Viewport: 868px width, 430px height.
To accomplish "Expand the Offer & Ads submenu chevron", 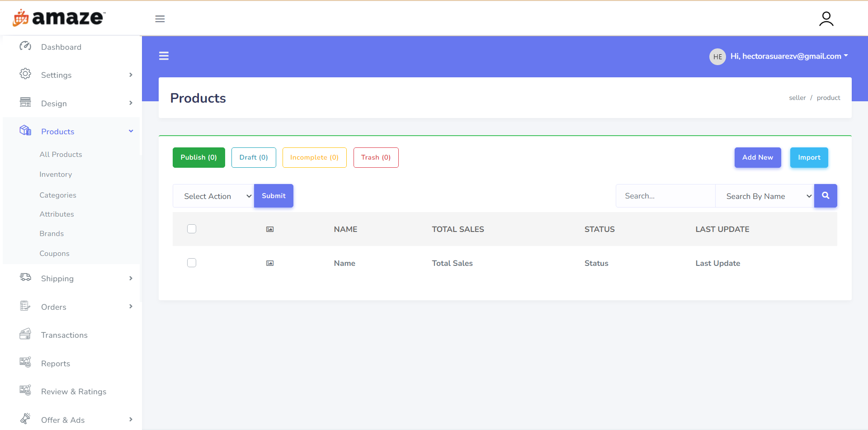I will click(131, 420).
